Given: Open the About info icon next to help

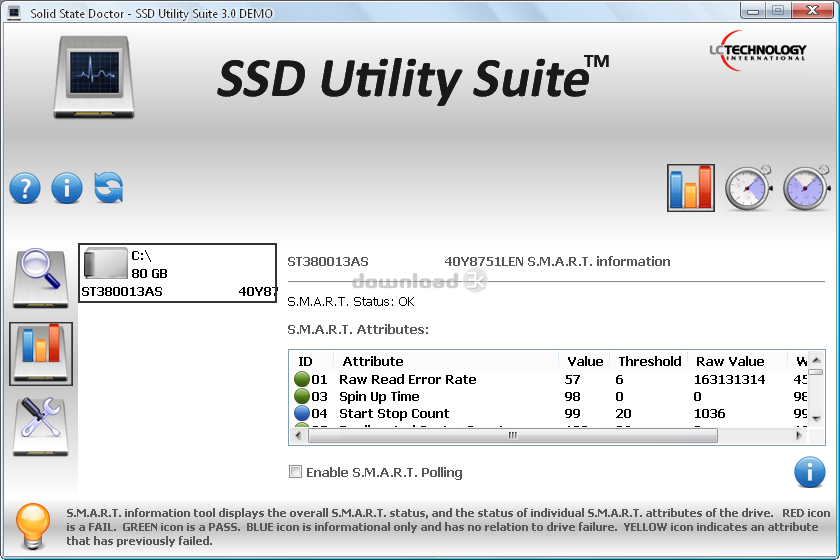Looking at the screenshot, I should pos(67,188).
